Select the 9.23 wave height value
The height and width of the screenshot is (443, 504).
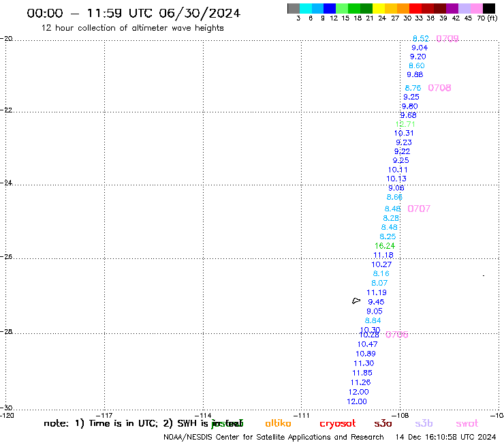point(404,142)
